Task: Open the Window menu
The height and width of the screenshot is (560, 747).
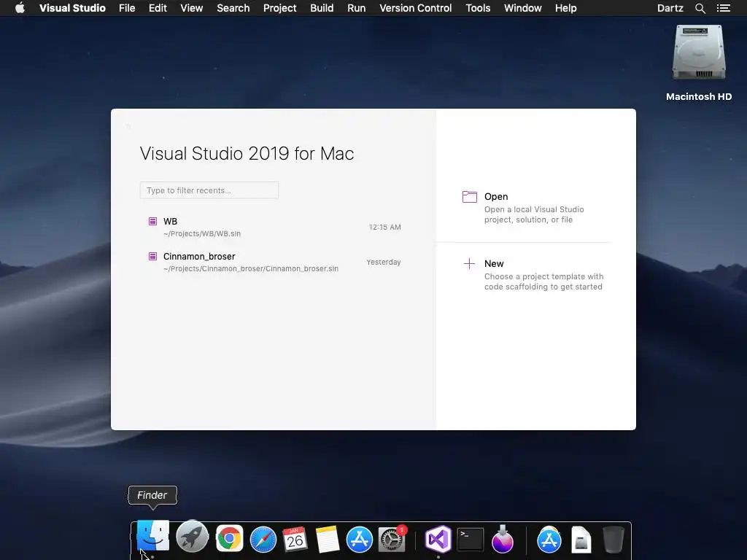Action: [522, 8]
